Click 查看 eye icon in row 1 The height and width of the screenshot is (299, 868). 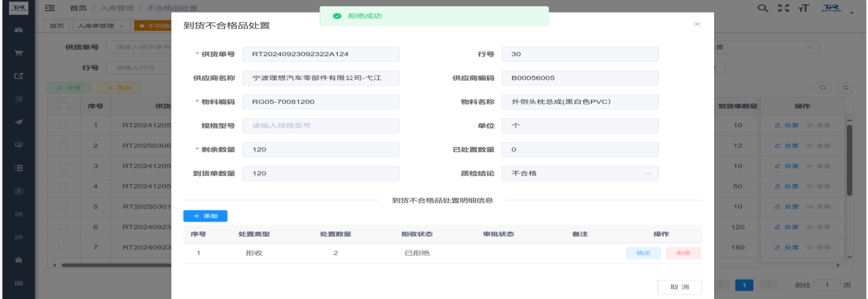click(x=818, y=126)
